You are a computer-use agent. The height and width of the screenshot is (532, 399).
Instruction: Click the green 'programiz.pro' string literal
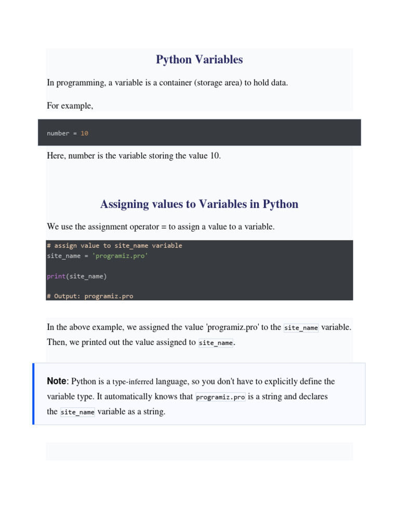[x=120, y=256]
